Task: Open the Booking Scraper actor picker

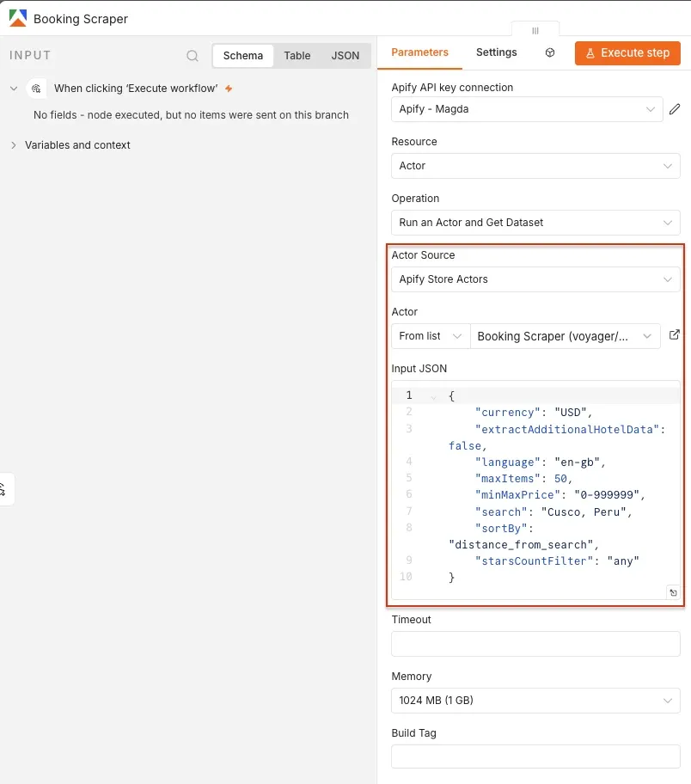Action: pos(565,336)
